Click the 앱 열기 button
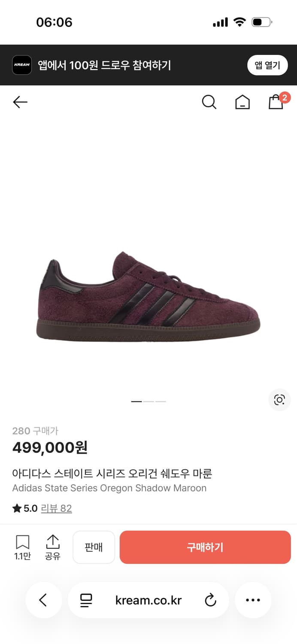 coord(267,65)
